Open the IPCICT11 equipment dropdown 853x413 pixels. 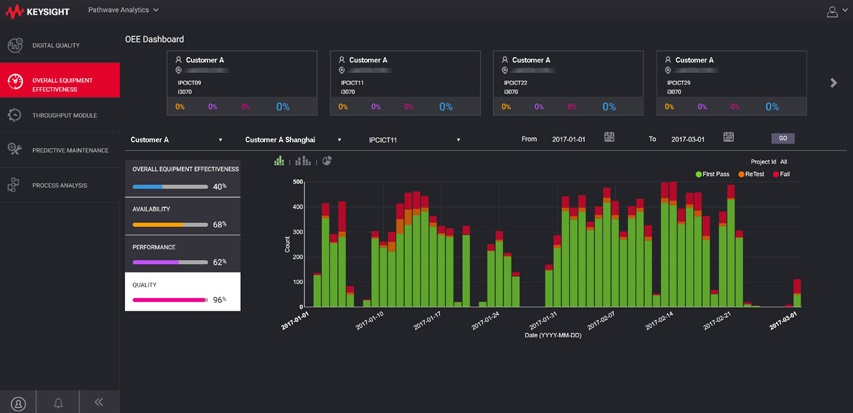[414, 140]
